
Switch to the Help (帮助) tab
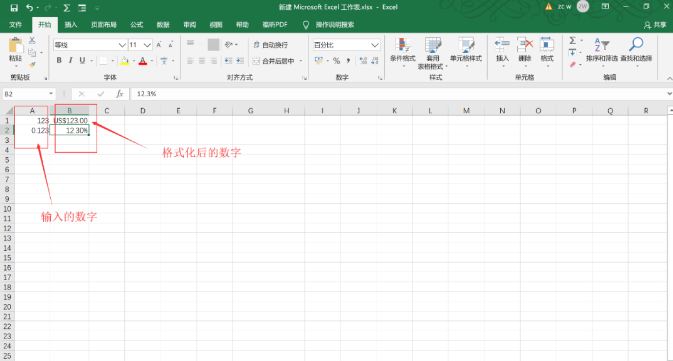point(242,25)
